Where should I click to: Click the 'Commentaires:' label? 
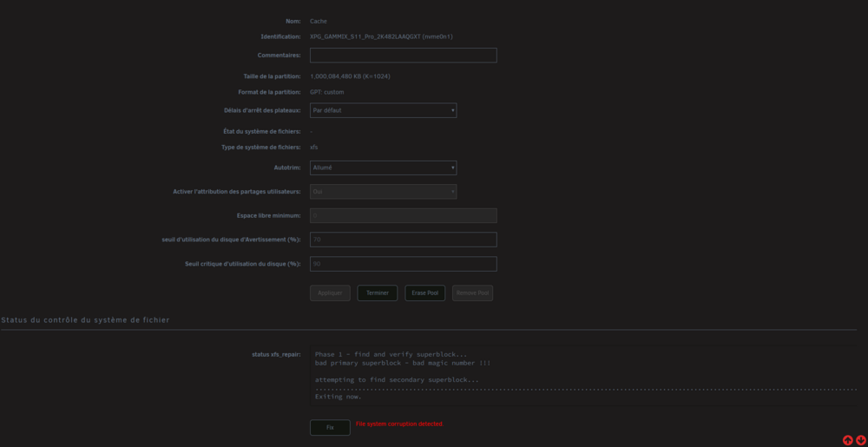pyautogui.click(x=279, y=56)
